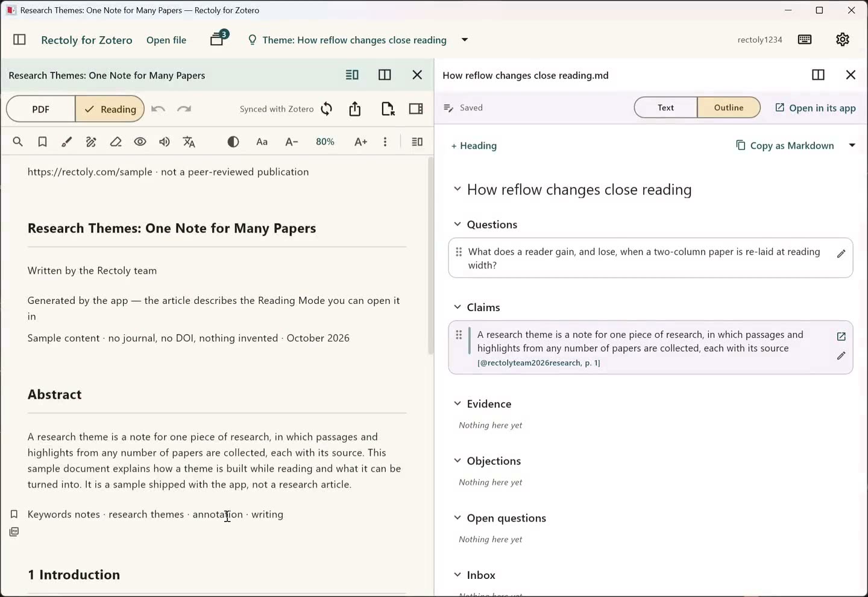The image size is (868, 597).
Task: Open the Theme selector dropdown arrow
Action: click(465, 40)
